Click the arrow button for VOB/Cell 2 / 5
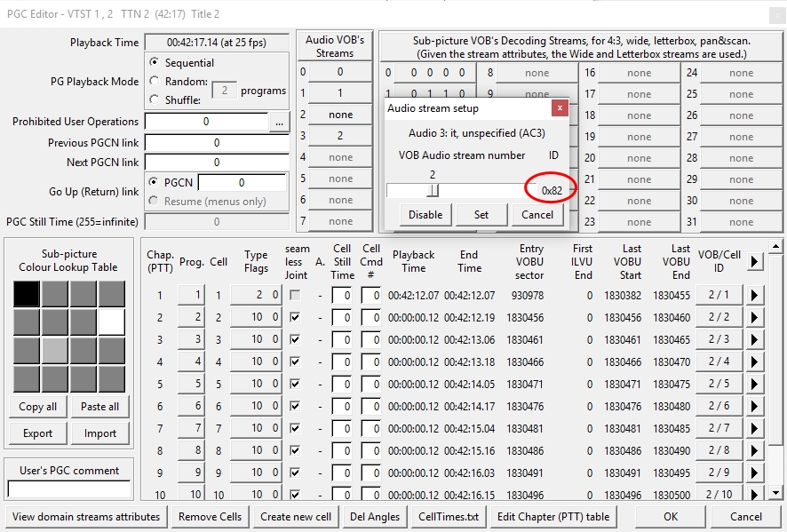Viewport: 787px width, 532px height. pos(754,384)
